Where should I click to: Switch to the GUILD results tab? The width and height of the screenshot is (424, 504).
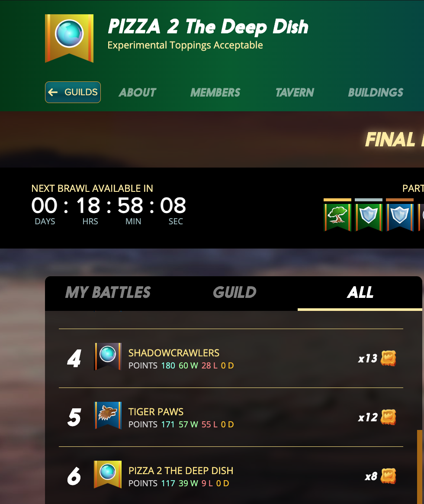click(234, 293)
